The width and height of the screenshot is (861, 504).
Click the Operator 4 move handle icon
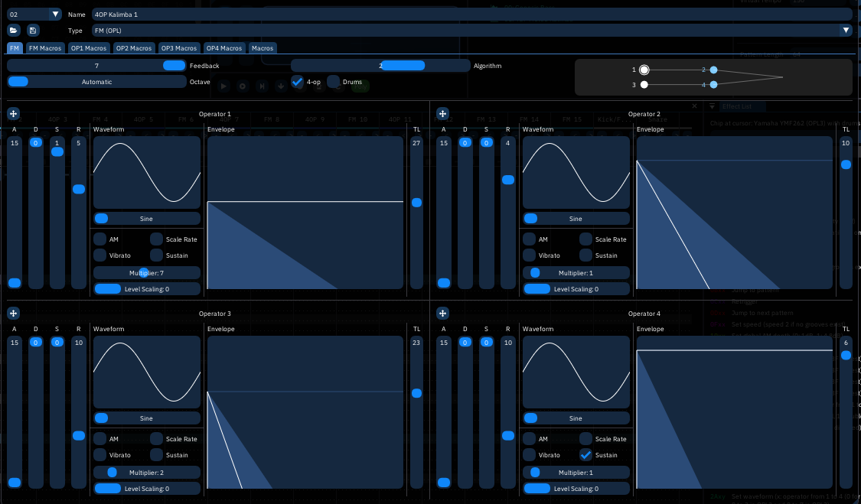pyautogui.click(x=442, y=314)
